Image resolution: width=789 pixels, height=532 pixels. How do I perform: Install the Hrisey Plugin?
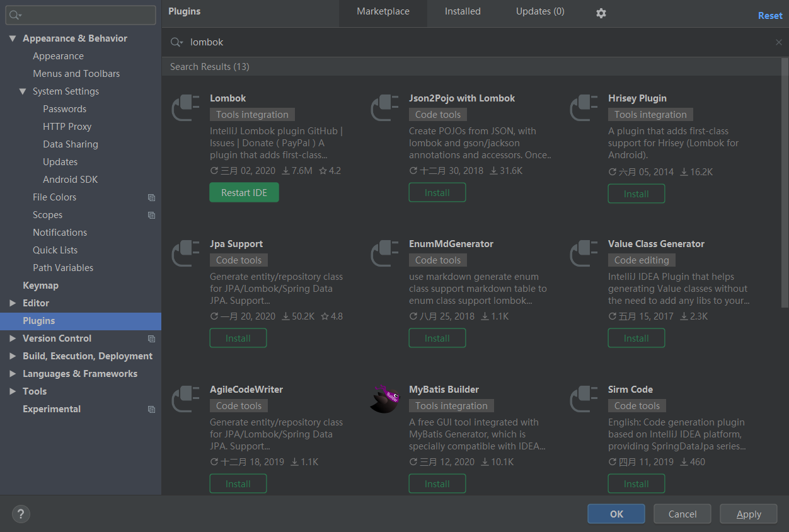click(636, 194)
